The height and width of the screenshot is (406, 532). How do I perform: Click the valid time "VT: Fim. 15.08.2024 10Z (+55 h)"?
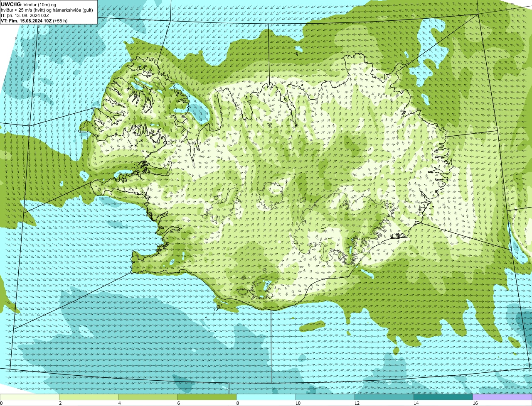tap(34, 21)
